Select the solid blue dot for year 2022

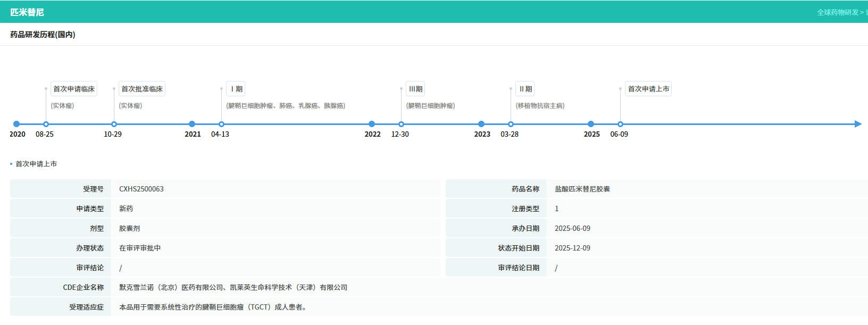click(372, 124)
